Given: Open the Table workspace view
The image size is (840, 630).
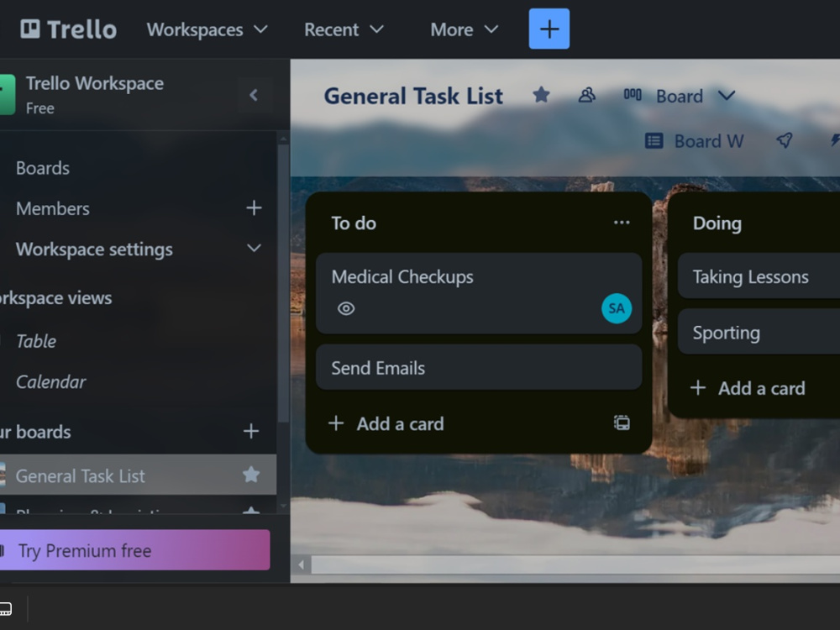Looking at the screenshot, I should tap(36, 341).
